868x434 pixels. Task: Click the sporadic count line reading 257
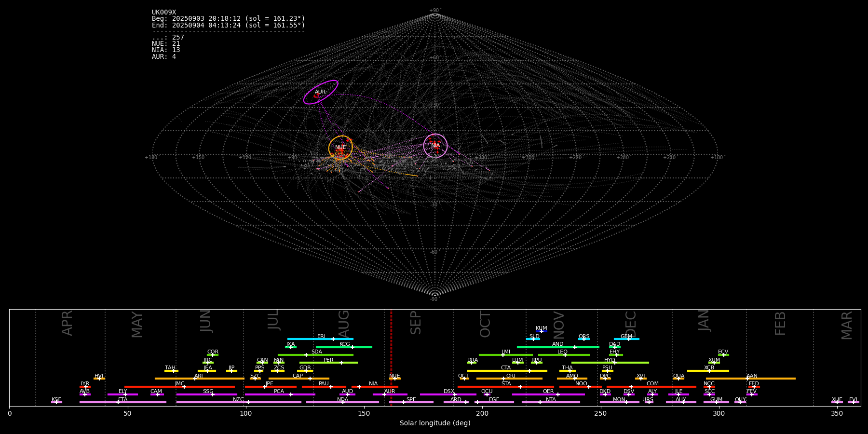168,38
